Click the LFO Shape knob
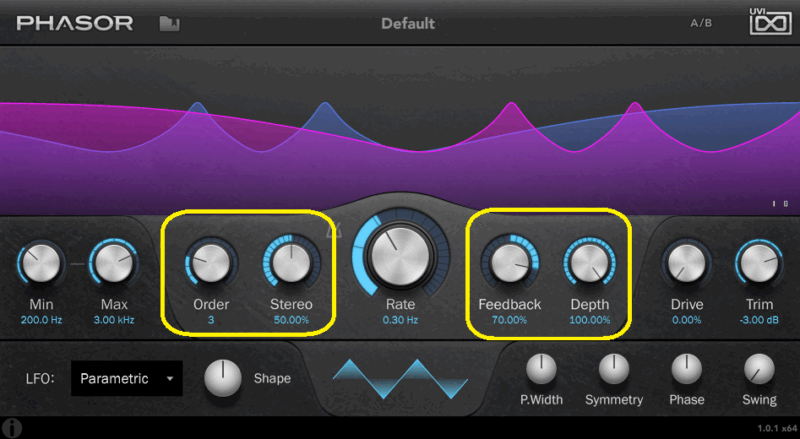The height and width of the screenshot is (439, 800). click(222, 378)
